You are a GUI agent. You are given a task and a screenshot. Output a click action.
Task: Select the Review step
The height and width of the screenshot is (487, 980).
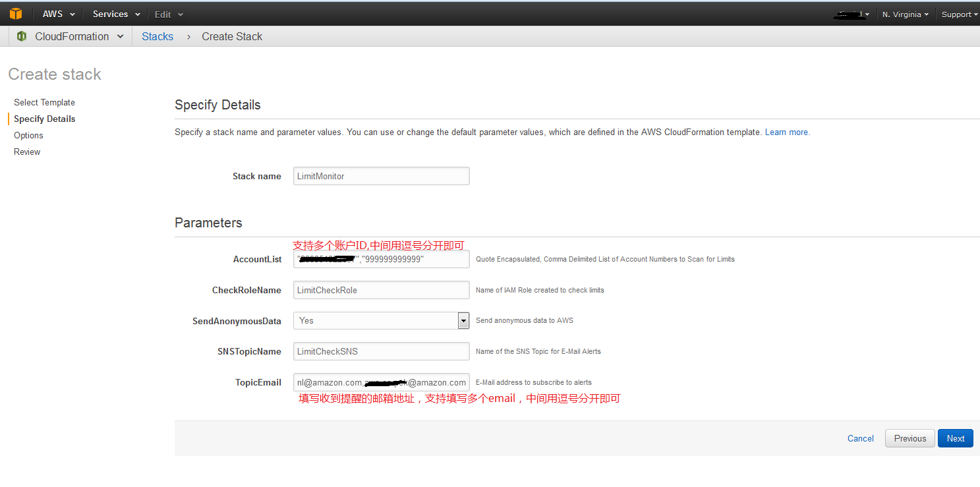(27, 152)
